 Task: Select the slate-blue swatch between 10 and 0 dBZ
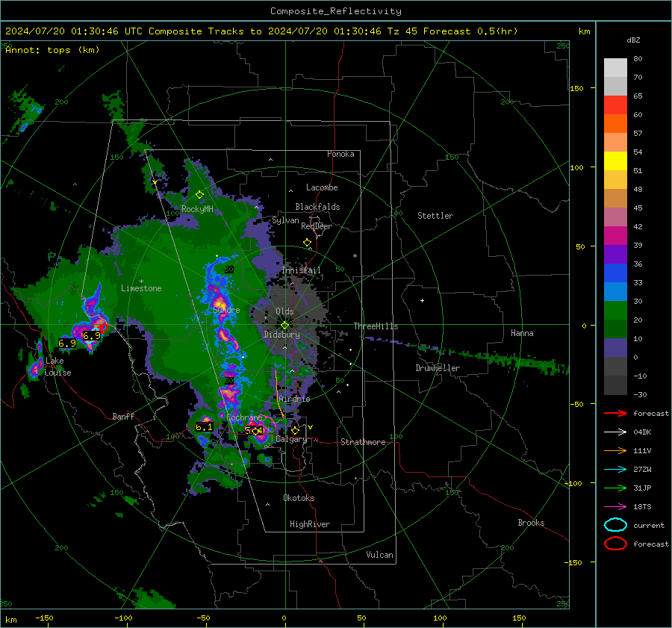coord(615,348)
